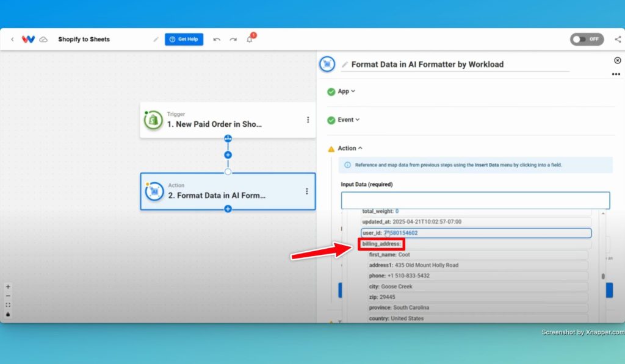625x364 pixels.
Task: Click the step title Format Data in AI Formatter
Action: click(427, 65)
